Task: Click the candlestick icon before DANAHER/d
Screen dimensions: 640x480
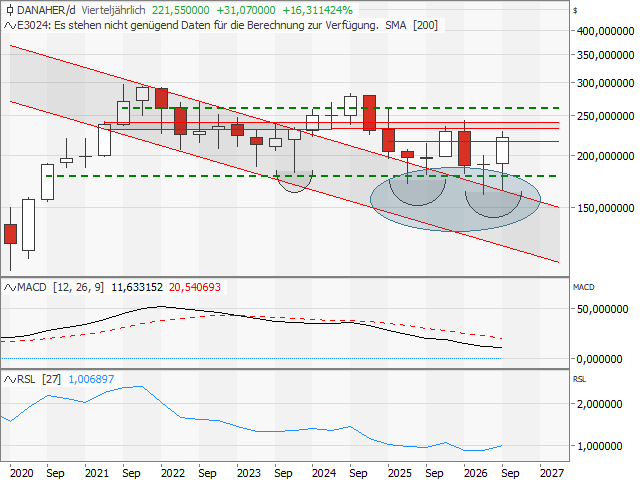Action: (9, 10)
